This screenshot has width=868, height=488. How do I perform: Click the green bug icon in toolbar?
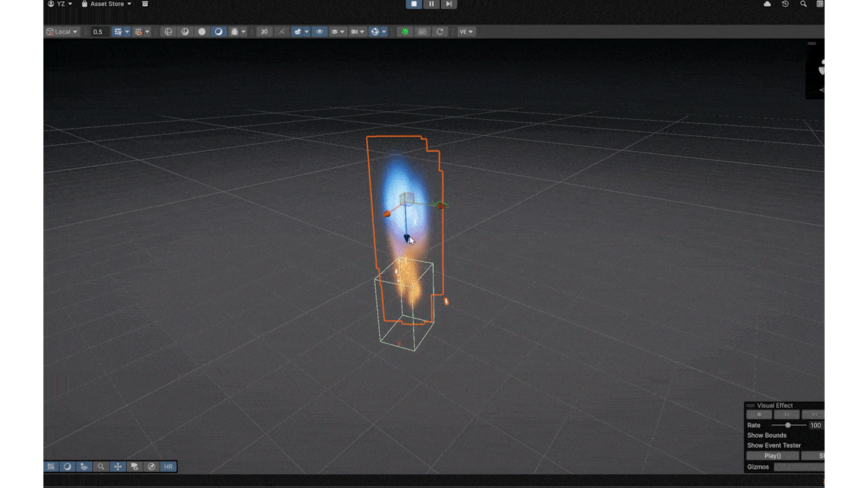coord(406,32)
